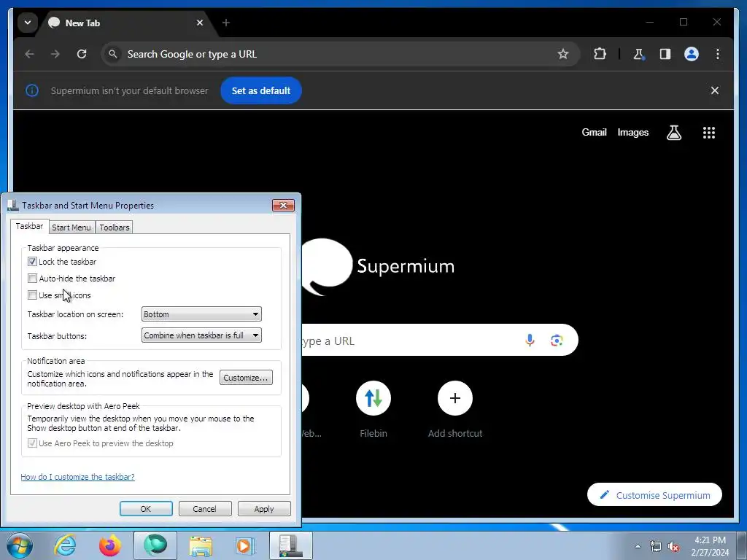Switch to the Taskbar tab
Viewport: 747px width, 560px height.
pyautogui.click(x=29, y=226)
